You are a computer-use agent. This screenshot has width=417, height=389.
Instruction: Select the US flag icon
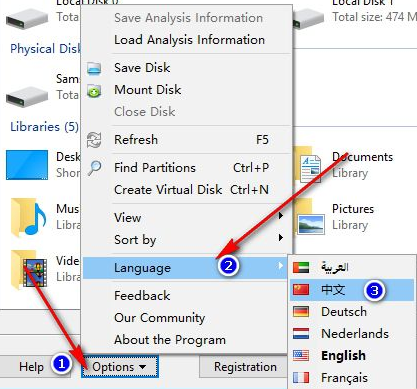click(x=301, y=356)
